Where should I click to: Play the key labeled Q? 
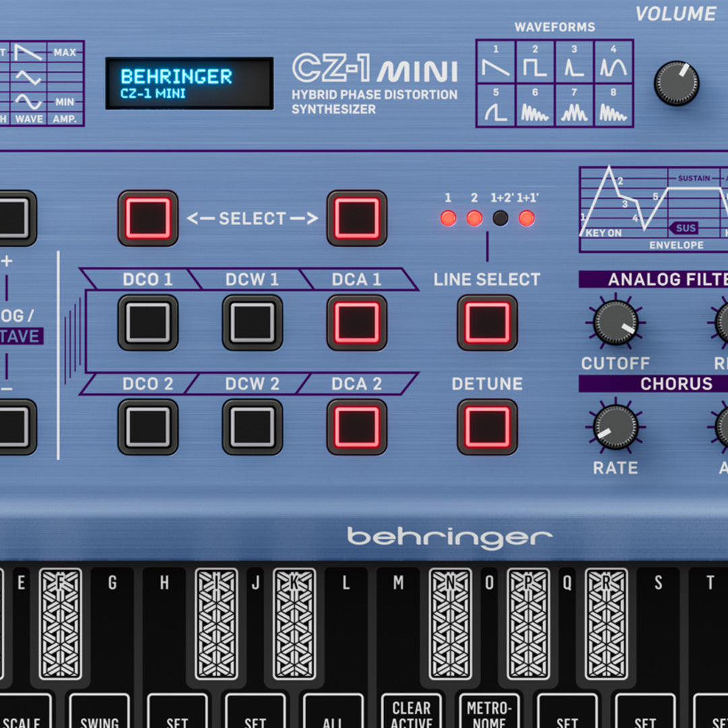click(568, 627)
